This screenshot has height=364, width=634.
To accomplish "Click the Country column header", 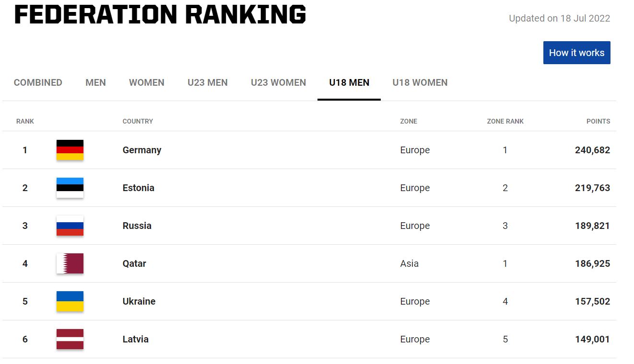I will coord(138,121).
